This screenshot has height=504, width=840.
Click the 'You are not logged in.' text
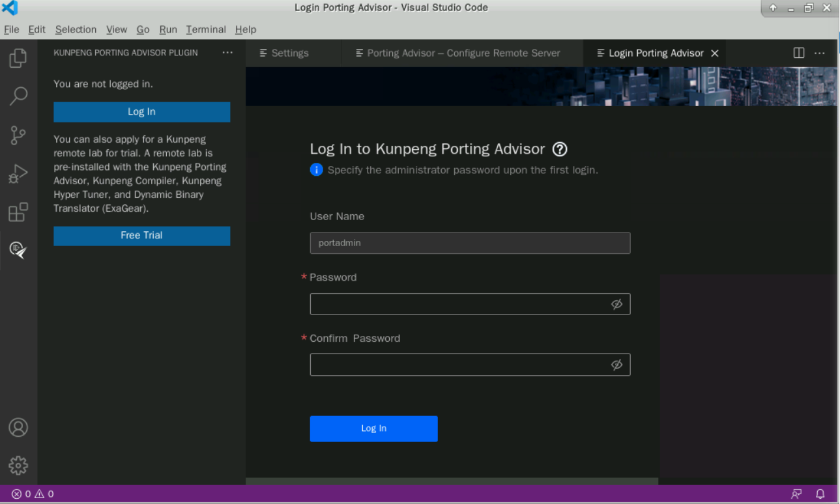(103, 84)
